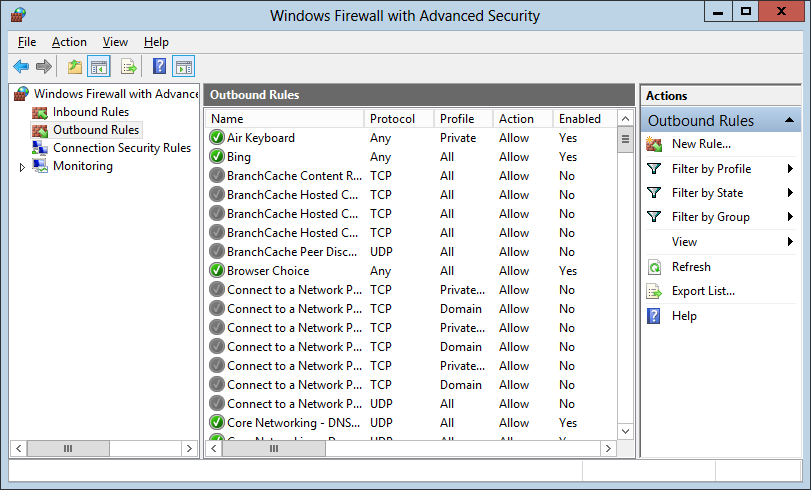Viewport: 811px width, 490px height.
Task: Select Outbound Rules in the tree
Action: (96, 130)
